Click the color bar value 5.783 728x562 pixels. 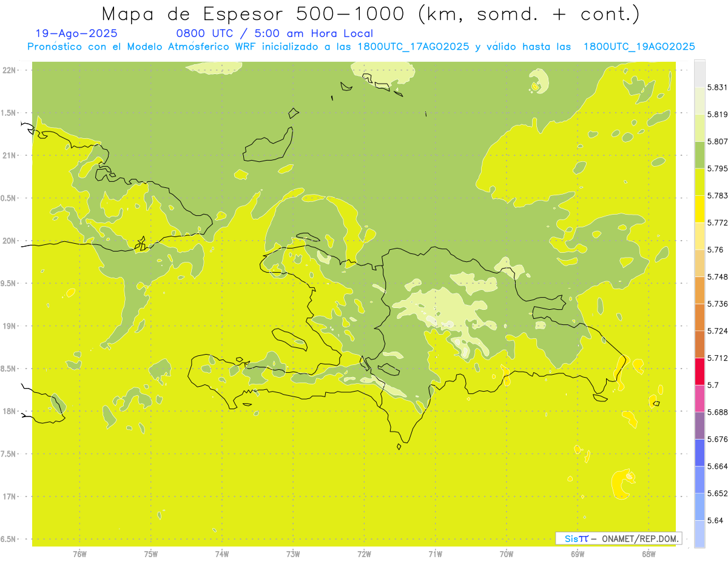pos(718,195)
